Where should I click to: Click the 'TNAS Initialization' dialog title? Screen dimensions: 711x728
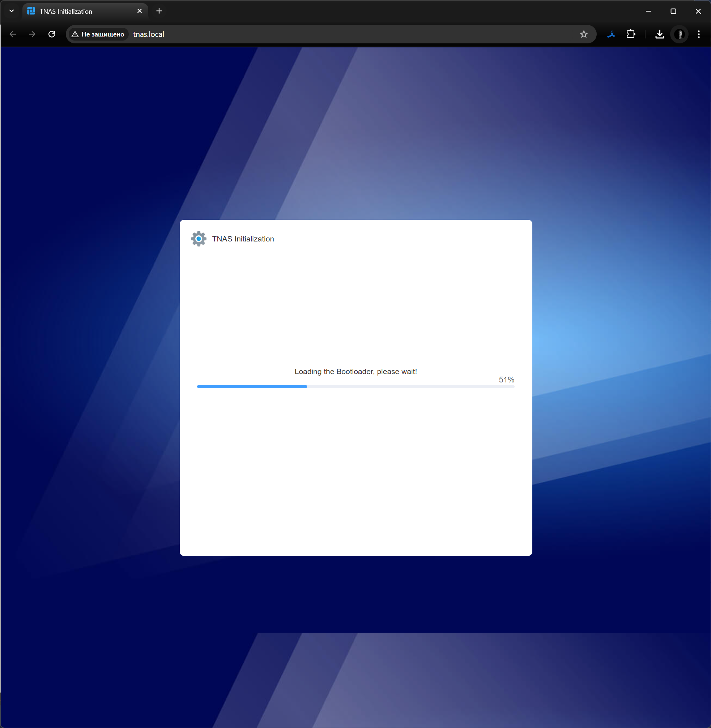coord(243,239)
